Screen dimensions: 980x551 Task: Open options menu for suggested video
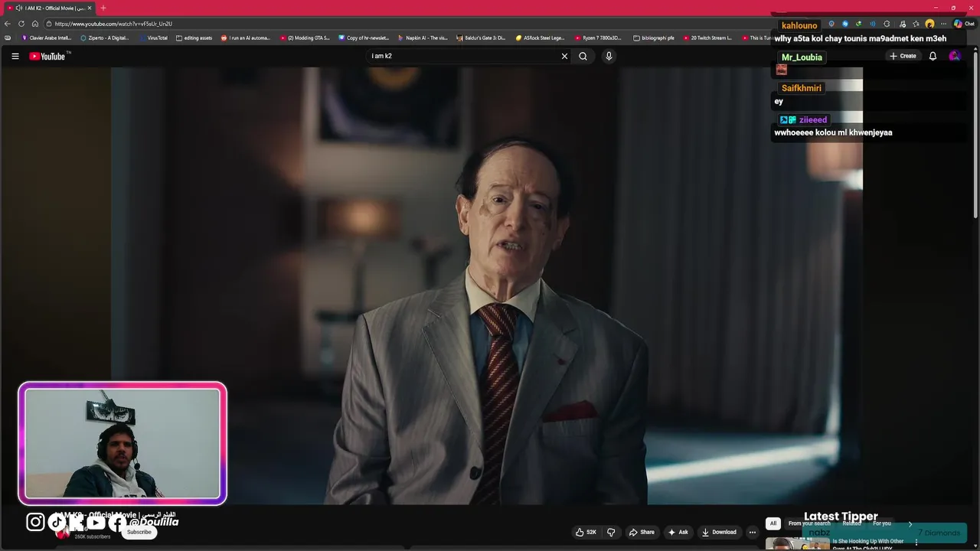tap(916, 543)
